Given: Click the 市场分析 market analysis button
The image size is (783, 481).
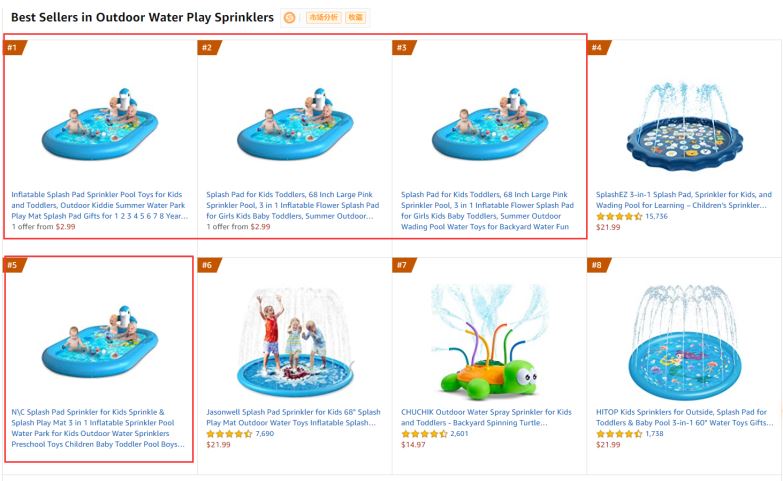Looking at the screenshot, I should coord(323,17).
